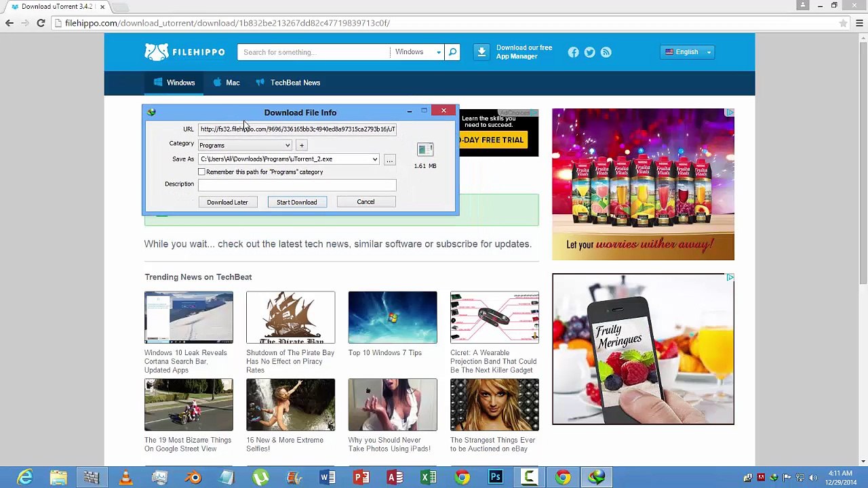The image size is (868, 488).
Task: Expand the Category dropdown showing Programs
Action: [x=288, y=145]
